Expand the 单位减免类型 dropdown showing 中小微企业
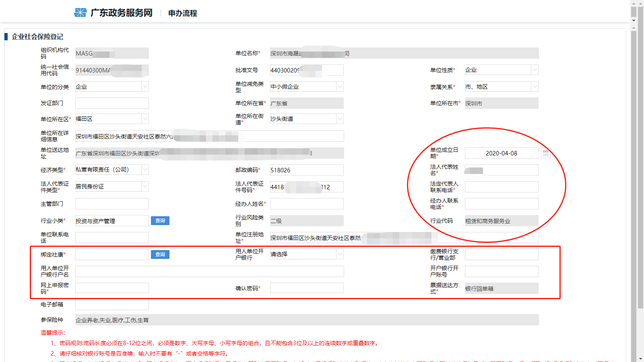Screen dimensions: 644x362 click(x=340, y=87)
